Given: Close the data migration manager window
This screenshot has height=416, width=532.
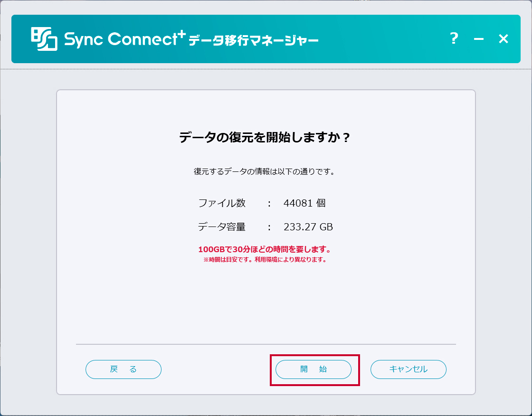Looking at the screenshot, I should point(503,39).
